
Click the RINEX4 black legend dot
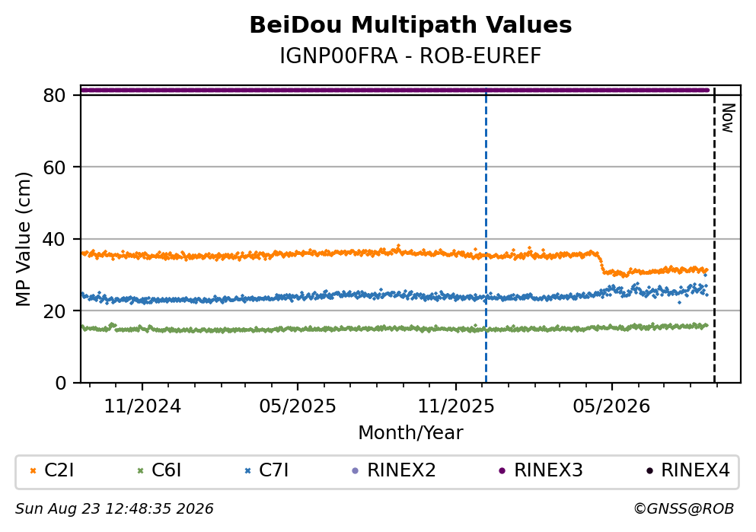[x=649, y=471]
